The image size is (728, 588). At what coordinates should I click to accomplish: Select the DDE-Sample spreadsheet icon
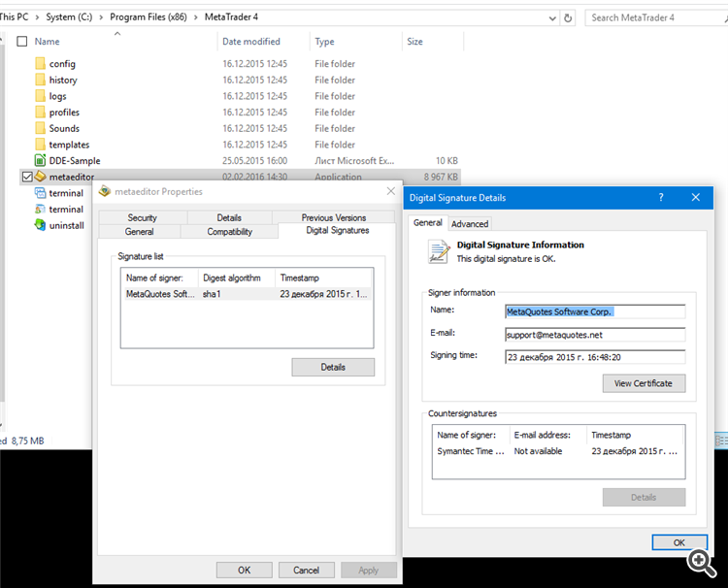click(41, 160)
